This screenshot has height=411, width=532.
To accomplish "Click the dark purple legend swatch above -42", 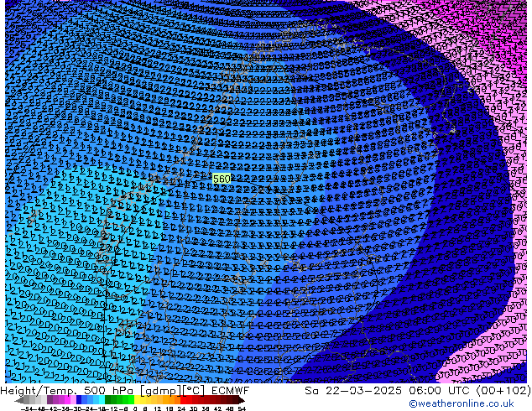I will point(50,400).
